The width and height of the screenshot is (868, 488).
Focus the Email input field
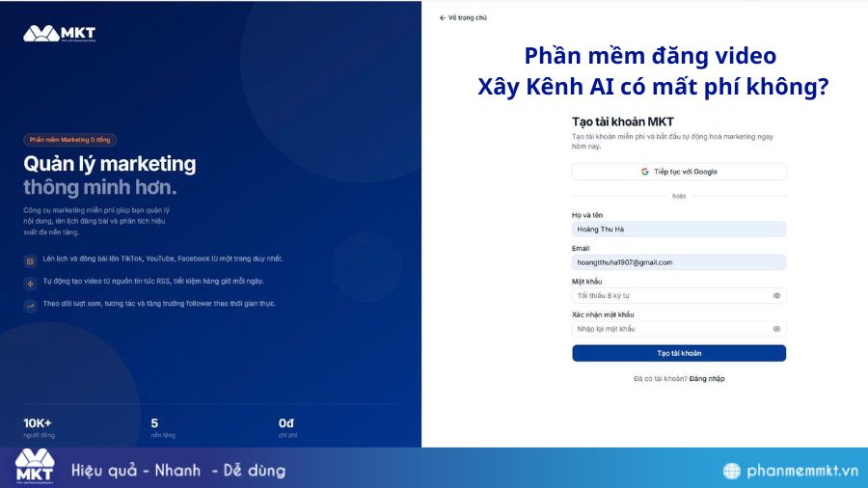click(679, 262)
